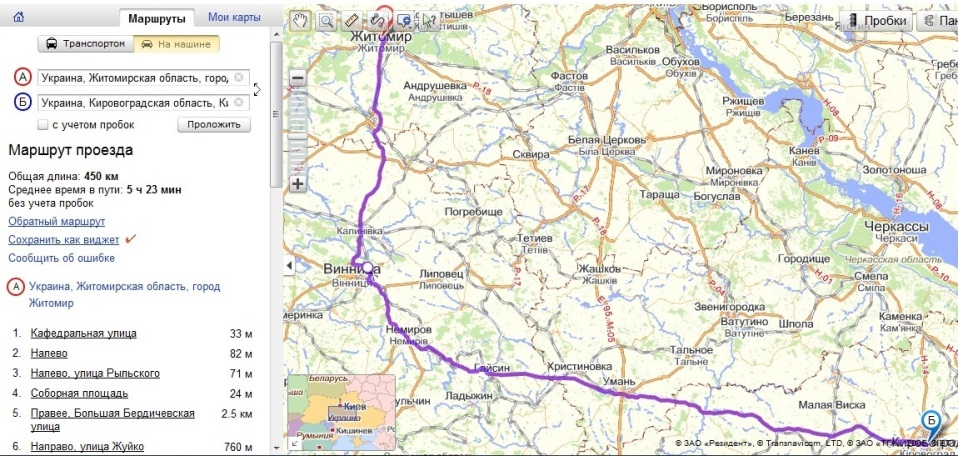This screenshot has width=958, height=456.
Task: Choose the add-placemark comment tool
Action: click(x=404, y=20)
